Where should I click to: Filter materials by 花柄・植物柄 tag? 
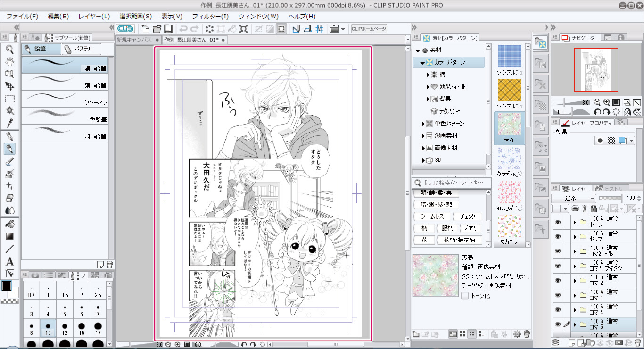pyautogui.click(x=460, y=240)
